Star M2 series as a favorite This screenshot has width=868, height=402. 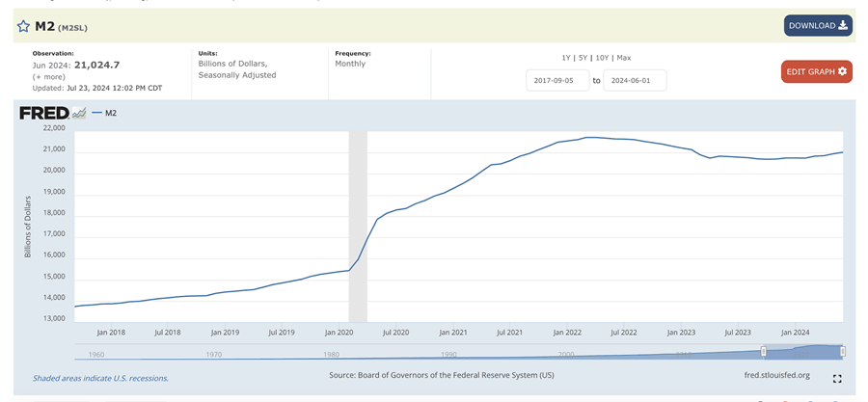pos(23,26)
